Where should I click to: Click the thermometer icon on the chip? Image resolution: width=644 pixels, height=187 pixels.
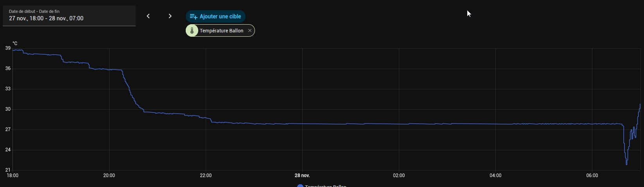(x=192, y=31)
